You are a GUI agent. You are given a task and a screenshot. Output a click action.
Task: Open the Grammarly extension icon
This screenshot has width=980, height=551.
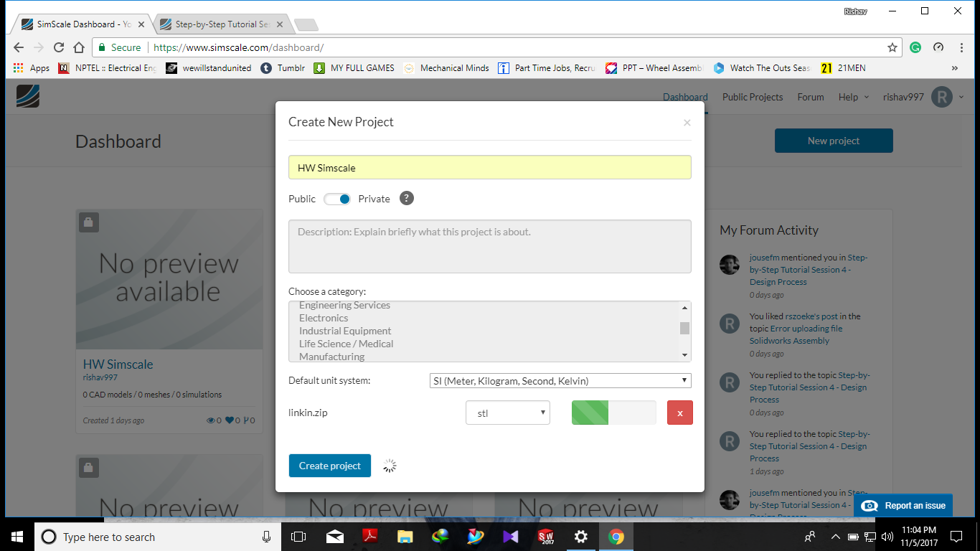point(915,47)
